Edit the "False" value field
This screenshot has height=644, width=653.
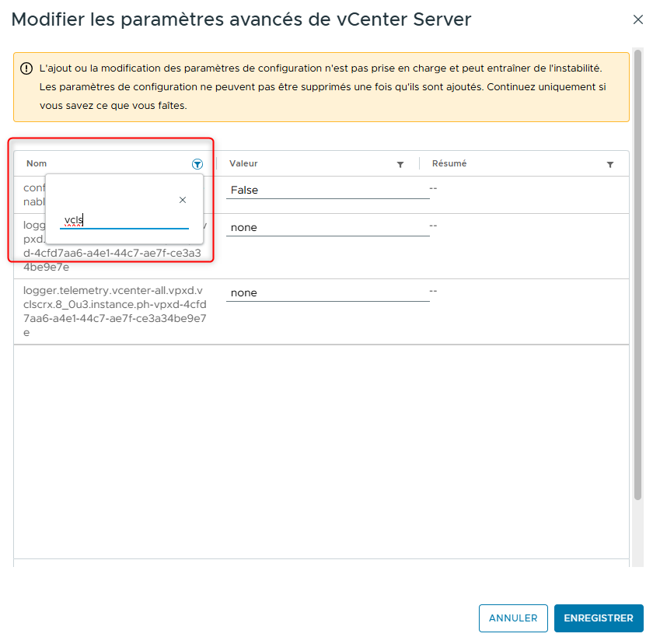pos(327,190)
